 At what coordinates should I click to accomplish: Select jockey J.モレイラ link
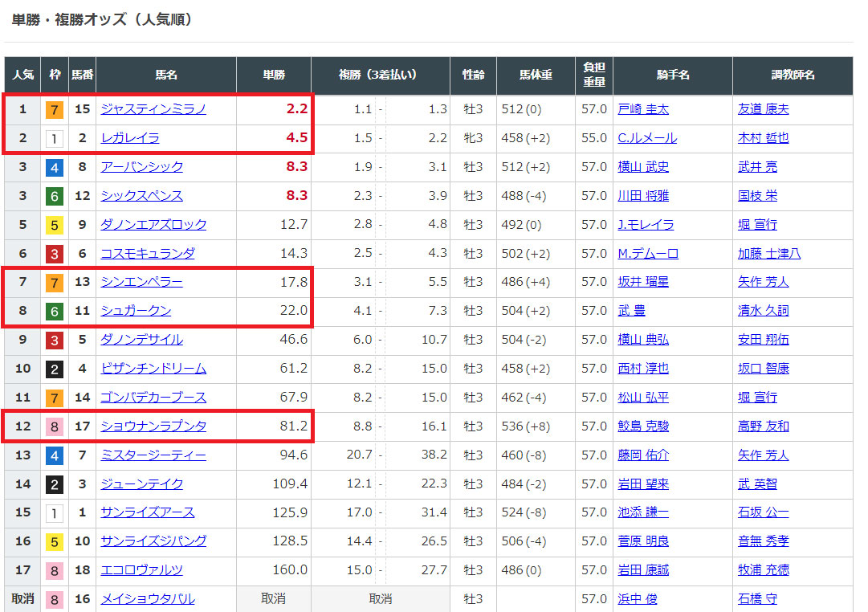(x=646, y=225)
